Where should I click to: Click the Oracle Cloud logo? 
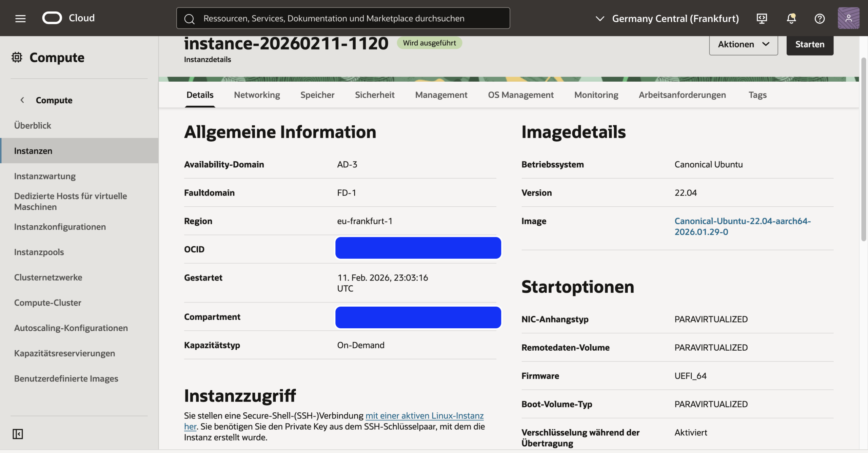pyautogui.click(x=68, y=18)
